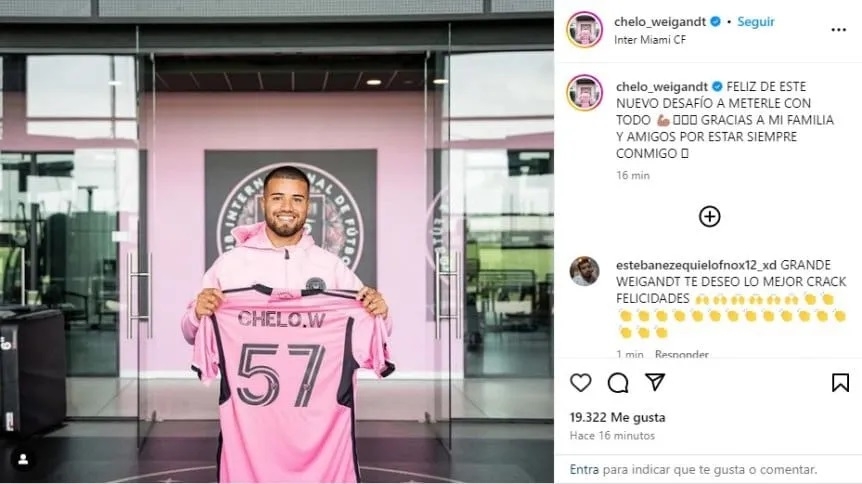Follow chelo_weigandt via the Seguir link
The image size is (862, 484).
[x=755, y=21]
